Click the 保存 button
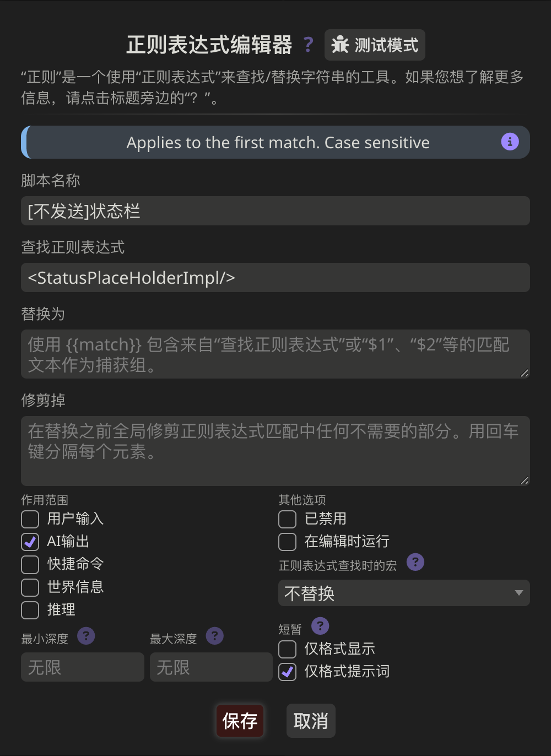The height and width of the screenshot is (756, 551). 240,721
